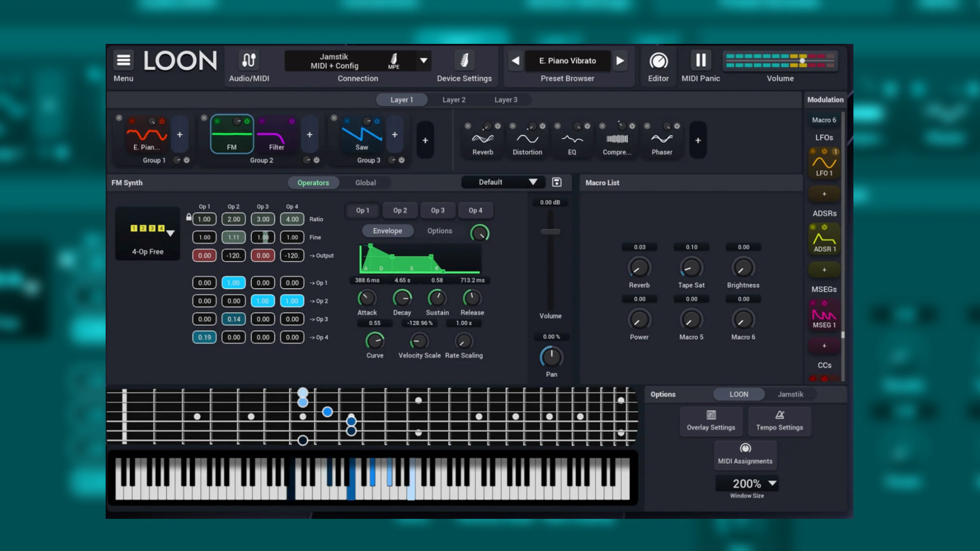The width and height of the screenshot is (980, 551).
Task: Expand the Jamstik connection dropdown arrow
Action: point(424,60)
